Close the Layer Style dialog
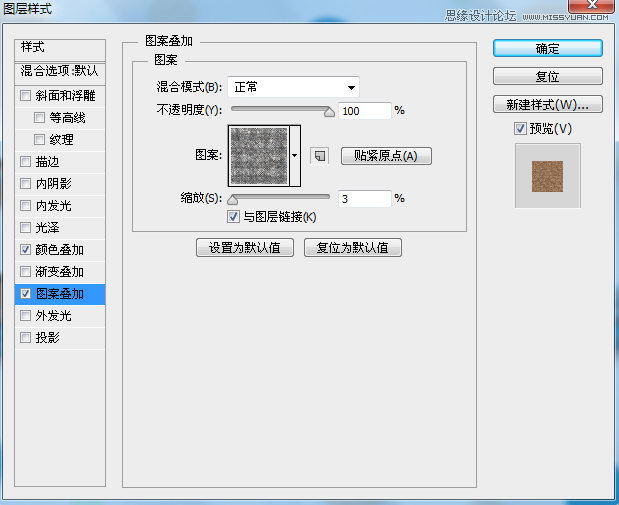 coord(592,5)
